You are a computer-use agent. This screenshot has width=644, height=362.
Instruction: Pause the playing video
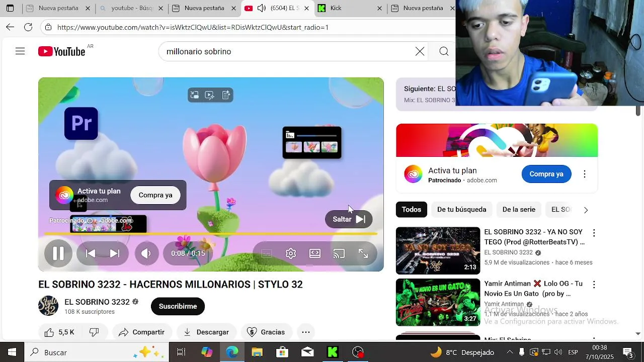[x=58, y=253]
